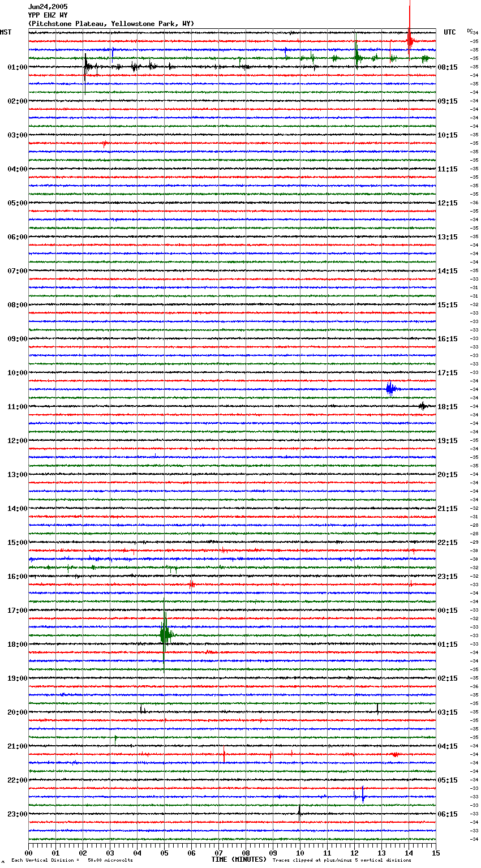Click the TIME (MINUTES) axis title
This screenshot has width=481, height=868.
(x=239, y=860)
